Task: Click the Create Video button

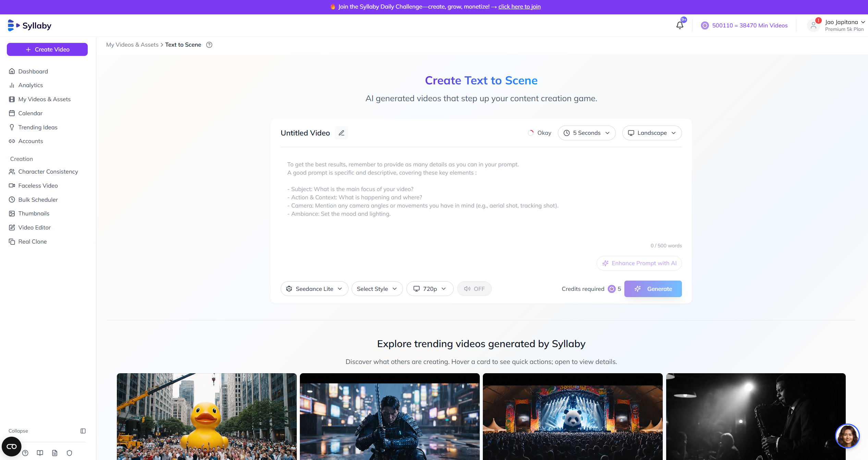Action: [x=47, y=49]
